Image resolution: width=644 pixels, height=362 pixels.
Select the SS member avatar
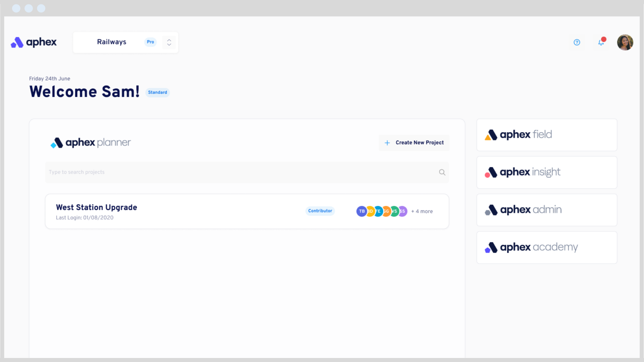click(403, 211)
